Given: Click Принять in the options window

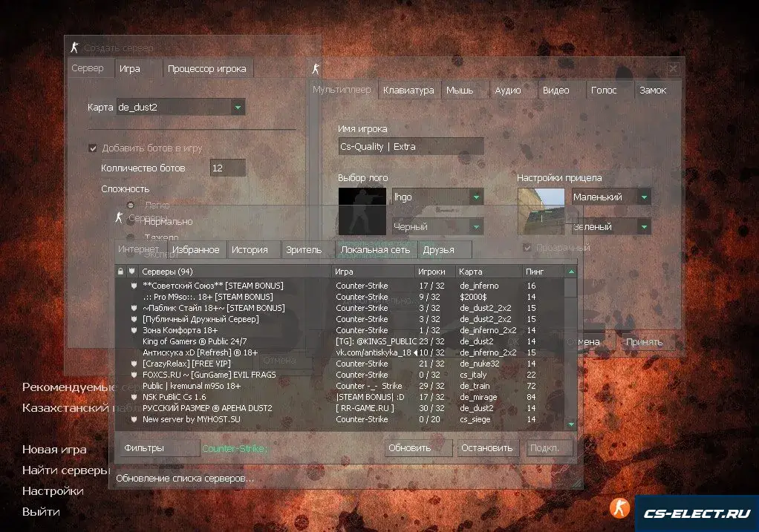Looking at the screenshot, I should point(647,342).
